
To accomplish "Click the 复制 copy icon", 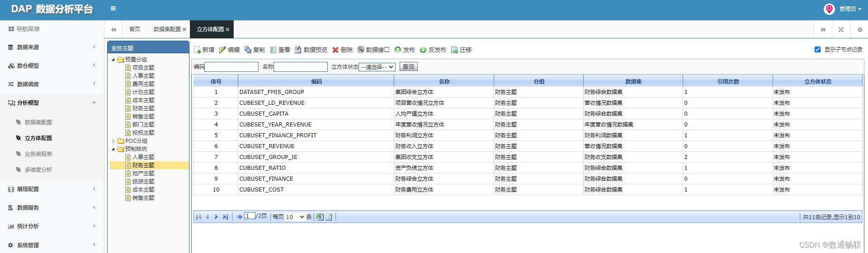I will (x=248, y=50).
